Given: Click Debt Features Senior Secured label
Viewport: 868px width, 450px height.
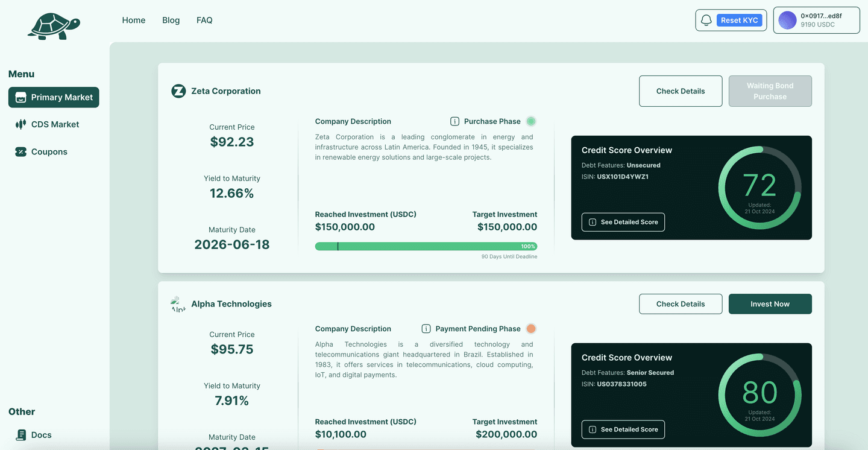Looking at the screenshot, I should pyautogui.click(x=627, y=373).
